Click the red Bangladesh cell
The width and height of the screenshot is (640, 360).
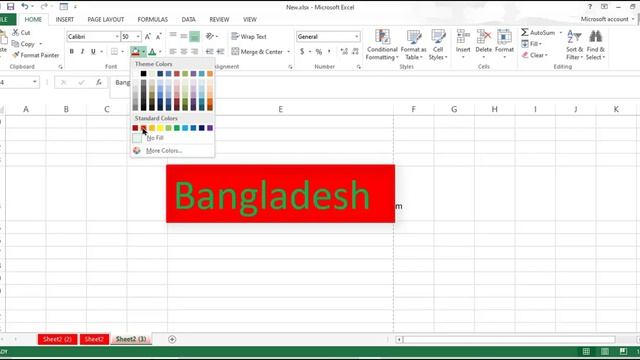pyautogui.click(x=280, y=194)
